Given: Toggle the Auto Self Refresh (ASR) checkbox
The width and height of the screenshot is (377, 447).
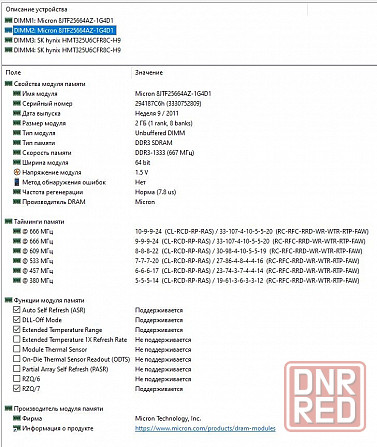Looking at the screenshot, I should 17,310.
